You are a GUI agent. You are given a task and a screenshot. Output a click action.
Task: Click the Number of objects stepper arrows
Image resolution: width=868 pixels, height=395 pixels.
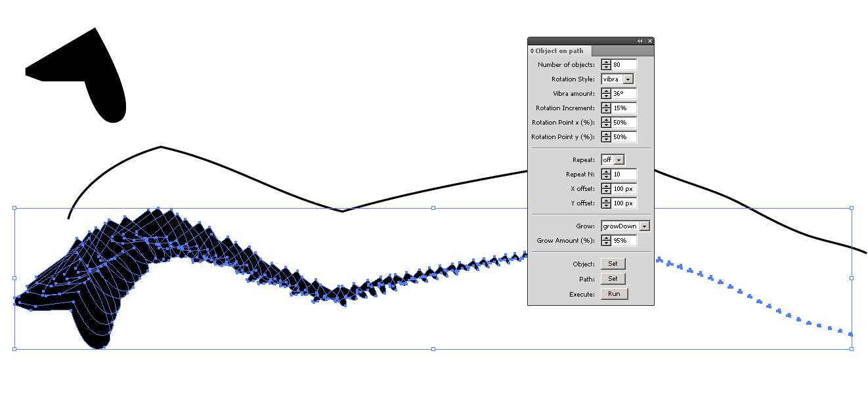tap(606, 65)
